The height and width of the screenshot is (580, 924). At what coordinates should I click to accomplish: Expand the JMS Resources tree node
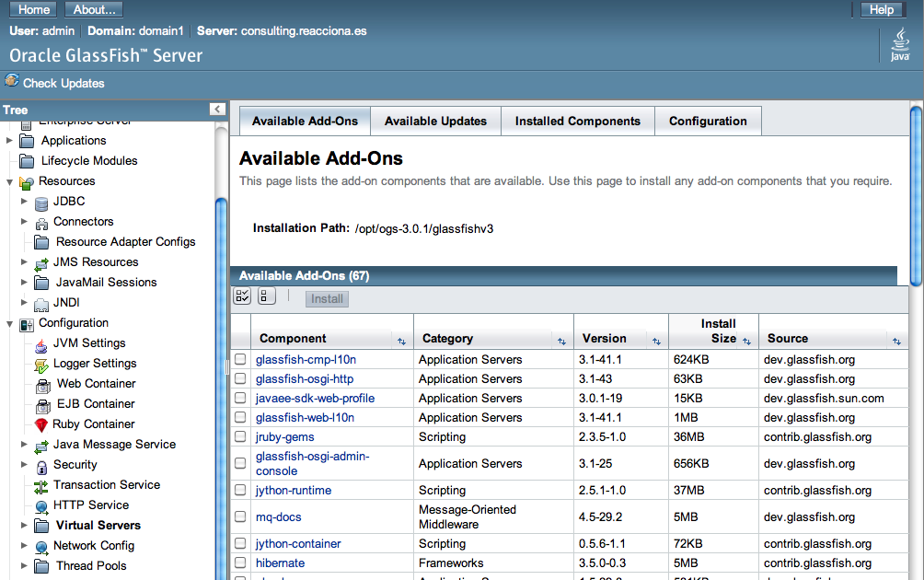pos(24,261)
